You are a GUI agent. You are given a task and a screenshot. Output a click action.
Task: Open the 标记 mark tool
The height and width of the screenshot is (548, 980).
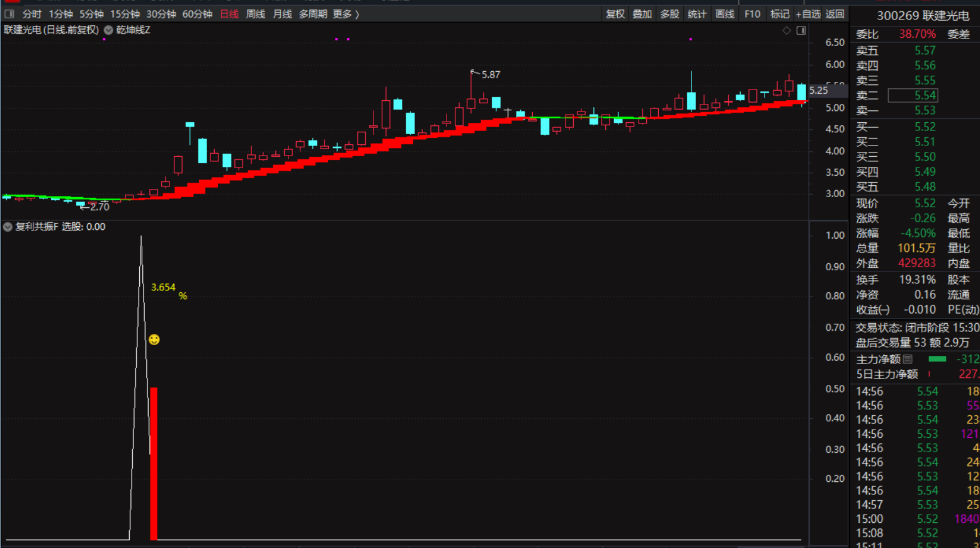[779, 14]
